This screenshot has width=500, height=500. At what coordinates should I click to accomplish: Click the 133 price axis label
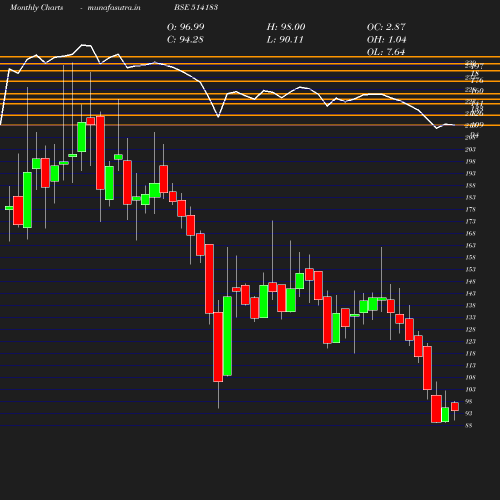click(x=470, y=318)
